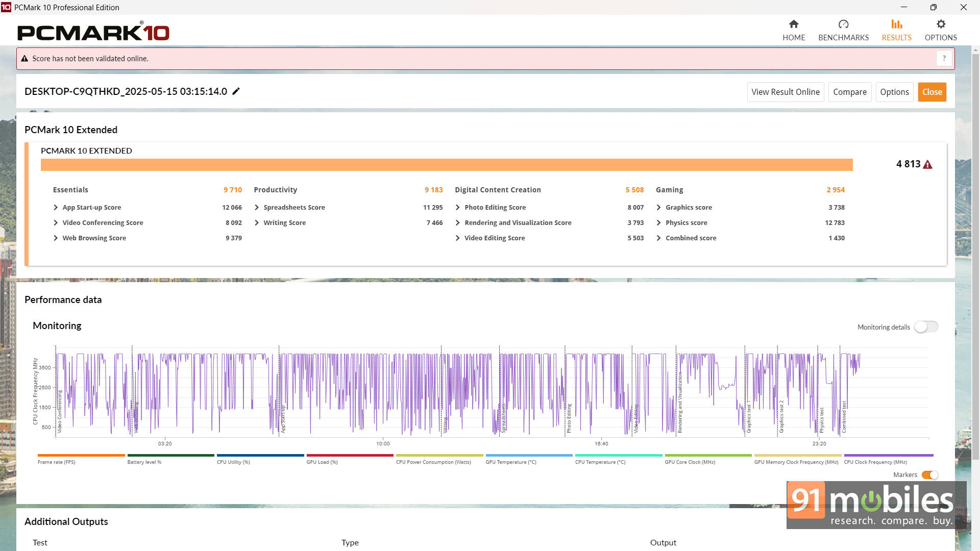Click the Compare button
The height and width of the screenshot is (551, 980).
tap(850, 92)
